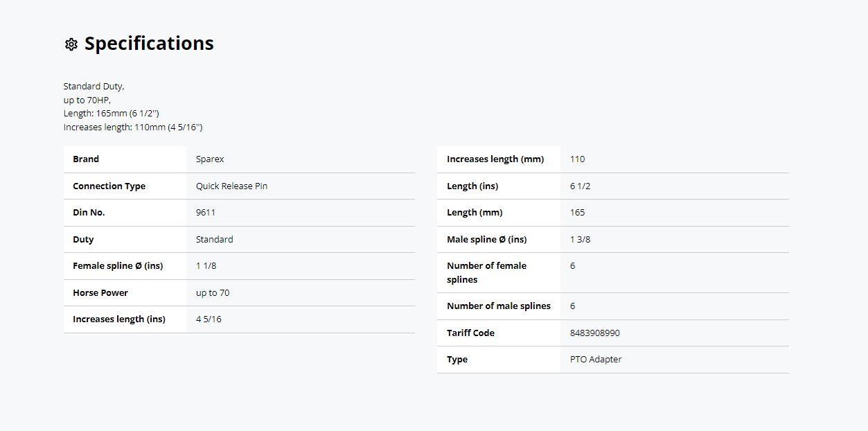Click the up to 70 value
The height and width of the screenshot is (431, 868).
click(213, 293)
